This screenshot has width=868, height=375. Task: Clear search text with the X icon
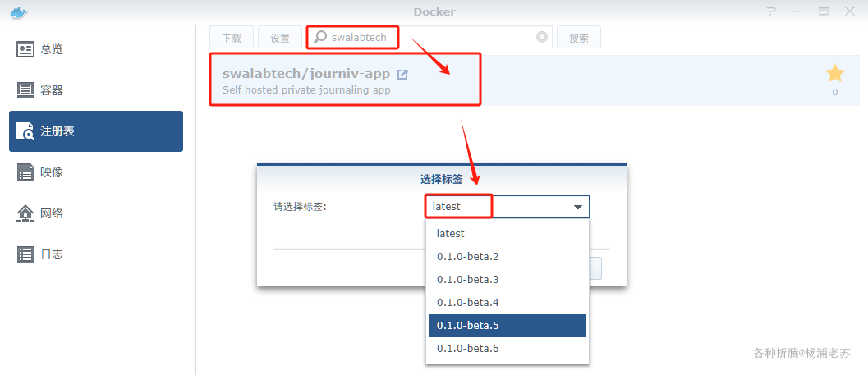click(542, 37)
